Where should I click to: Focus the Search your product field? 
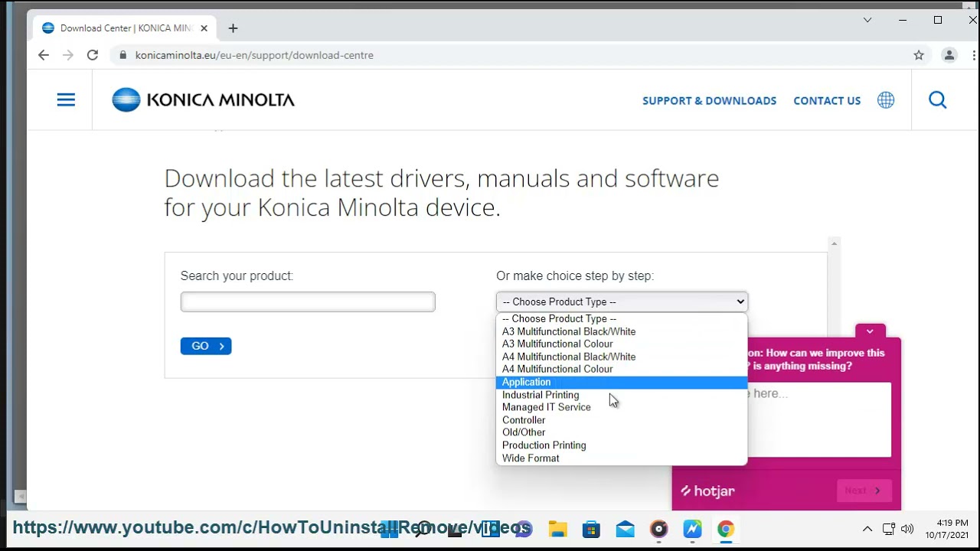tap(308, 302)
